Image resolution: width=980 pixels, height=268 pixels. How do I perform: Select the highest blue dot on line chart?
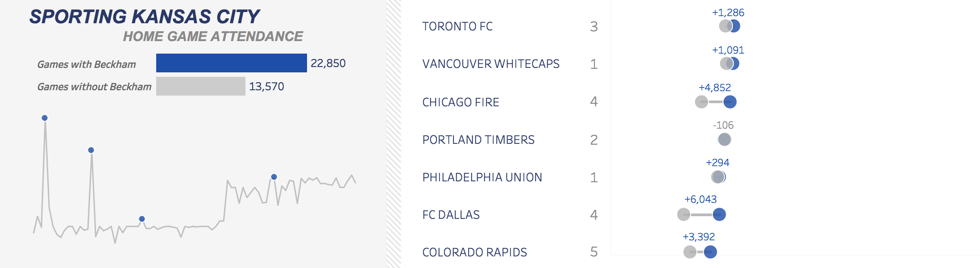(45, 118)
